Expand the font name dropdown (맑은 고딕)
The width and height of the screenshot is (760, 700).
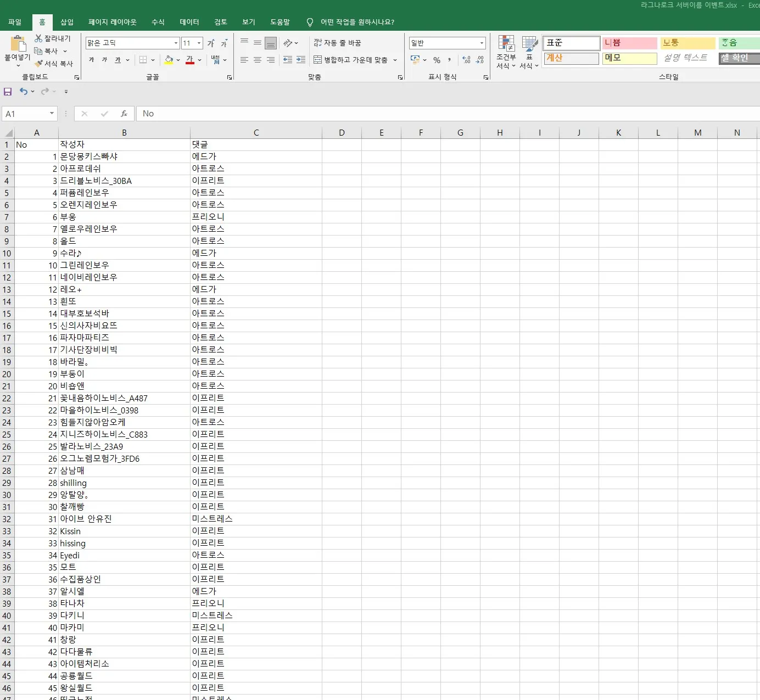(176, 43)
